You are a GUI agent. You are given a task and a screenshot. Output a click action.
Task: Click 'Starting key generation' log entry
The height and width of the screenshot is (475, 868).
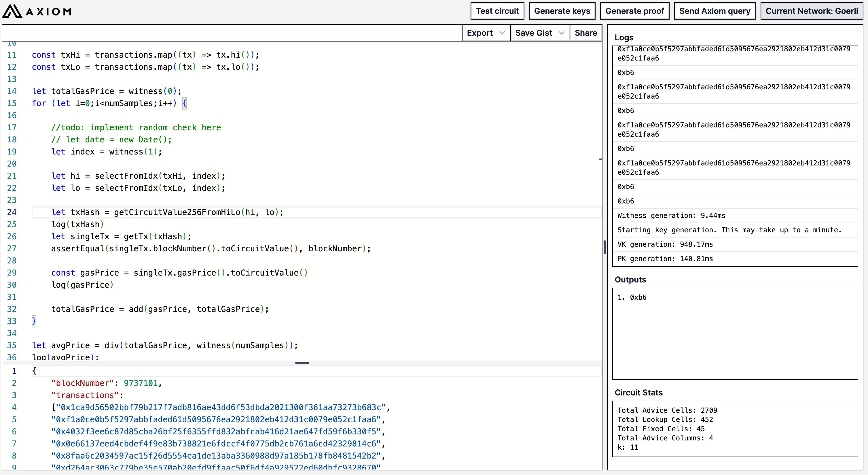[x=735, y=230]
